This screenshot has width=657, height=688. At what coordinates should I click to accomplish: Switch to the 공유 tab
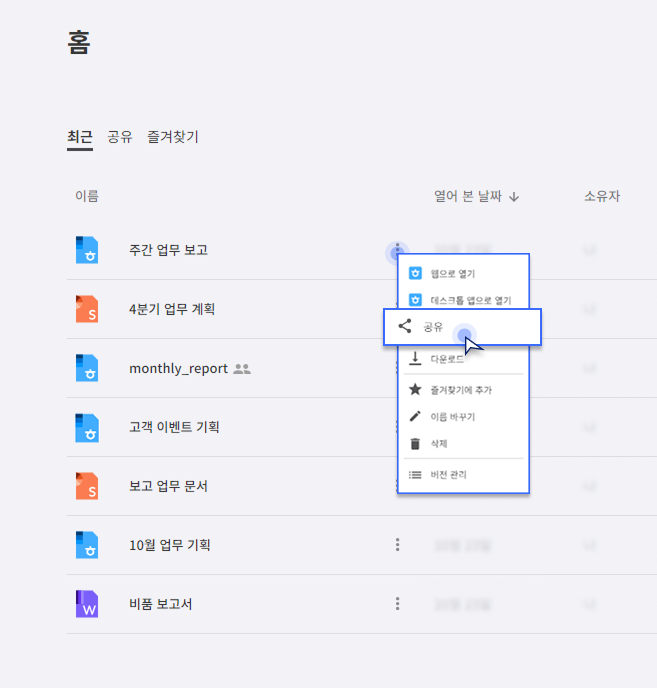[x=120, y=137]
